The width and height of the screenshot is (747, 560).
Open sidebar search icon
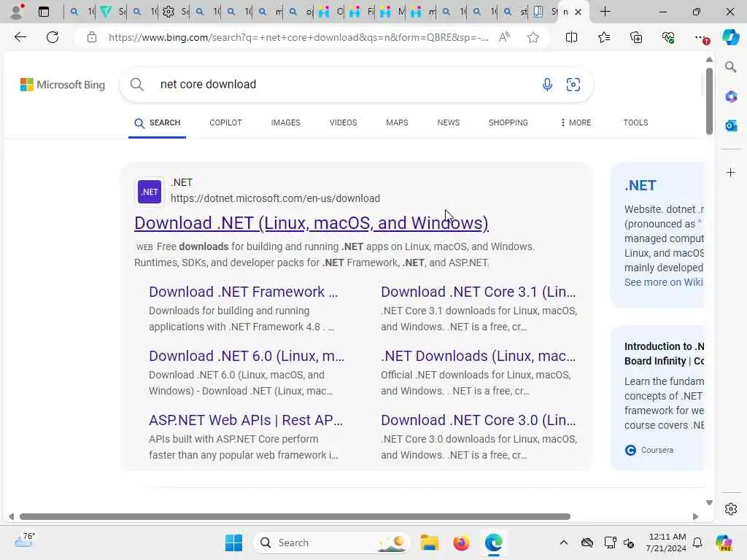tap(731, 67)
